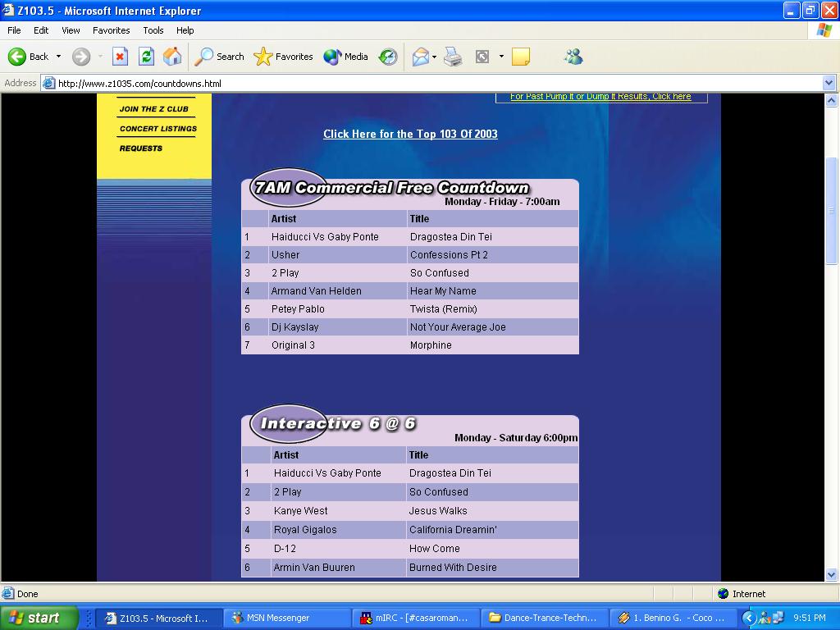The width and height of the screenshot is (840, 630).
Task: Open the Mail button dropdown arrow
Action: (434, 57)
